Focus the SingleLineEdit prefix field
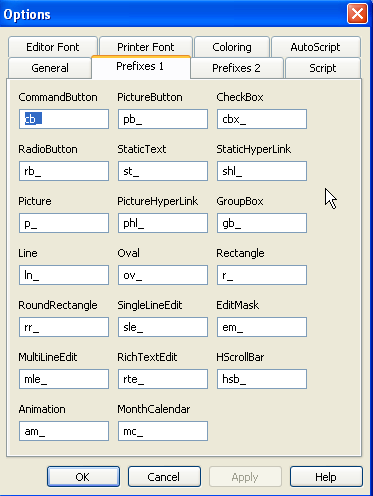This screenshot has height=496, width=373. [163, 327]
